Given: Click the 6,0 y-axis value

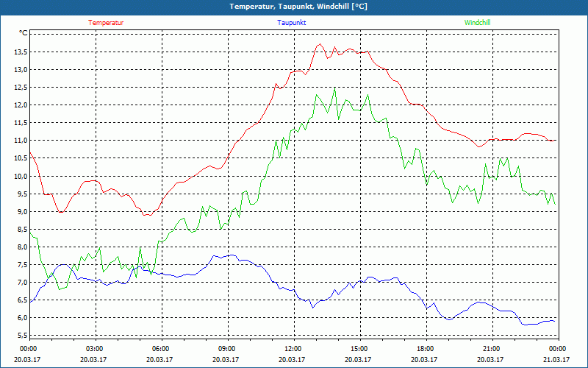Looking at the screenshot, I should coord(22,318).
